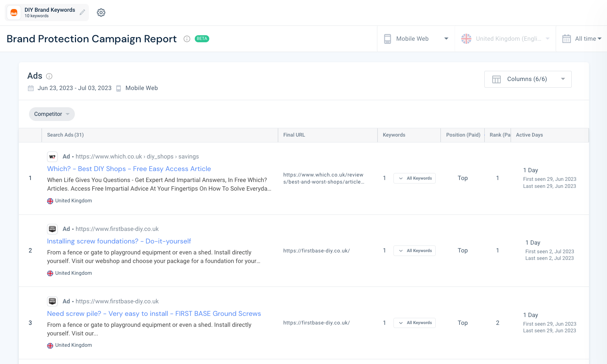Viewport: 607px width, 364px height.
Task: Sort by Active Days column header
Action: pyautogui.click(x=529, y=135)
